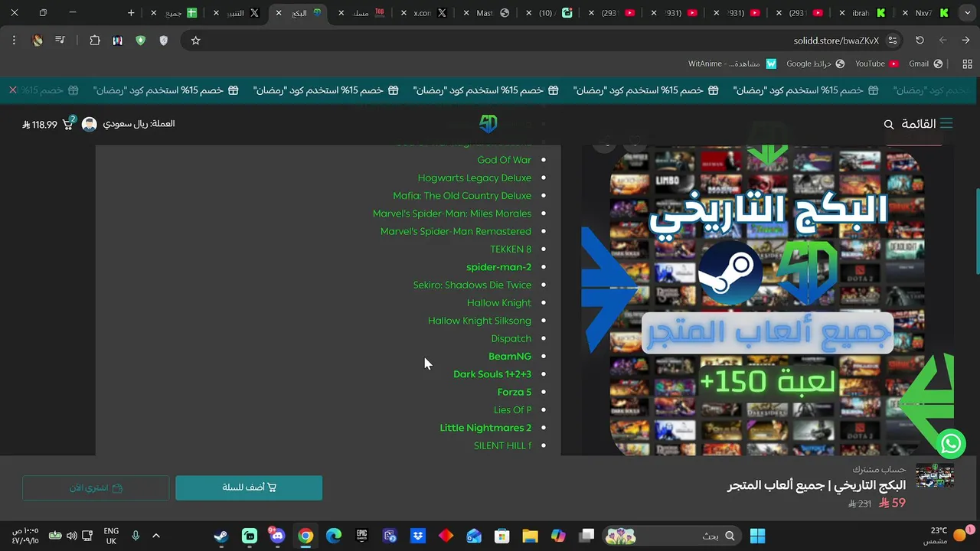Open the browser extensions puzzle icon
The width and height of the screenshot is (980, 551).
95,41
